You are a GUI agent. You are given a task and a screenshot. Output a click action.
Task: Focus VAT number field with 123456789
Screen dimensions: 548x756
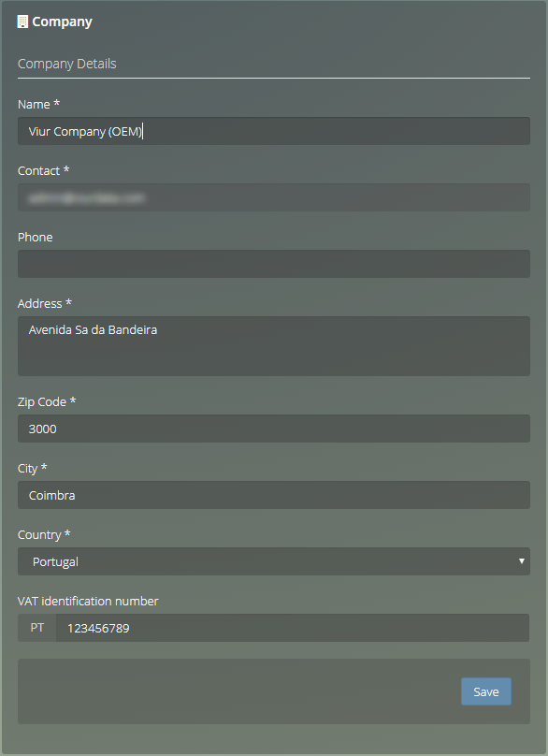[293, 628]
